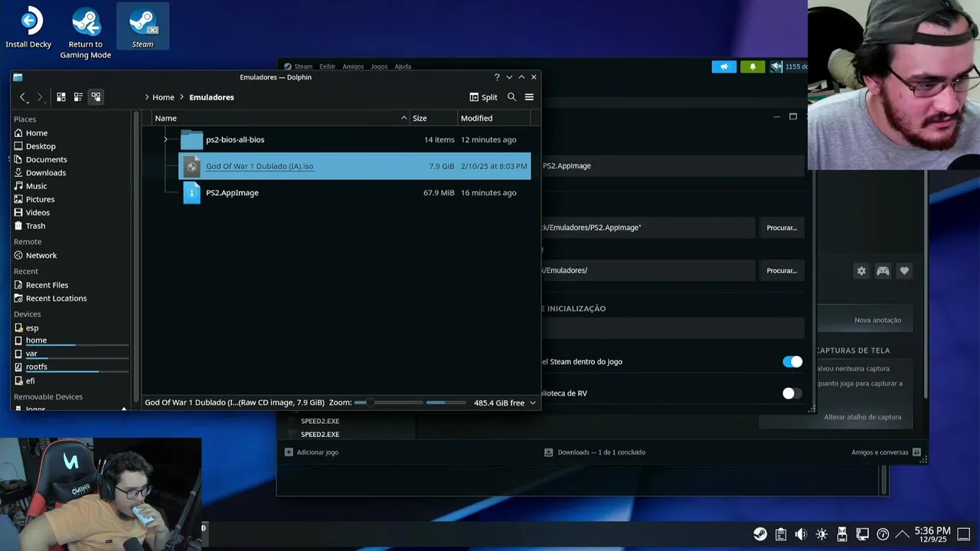Click the Dolphin help question mark
This screenshot has width=980, height=551.
pos(497,77)
